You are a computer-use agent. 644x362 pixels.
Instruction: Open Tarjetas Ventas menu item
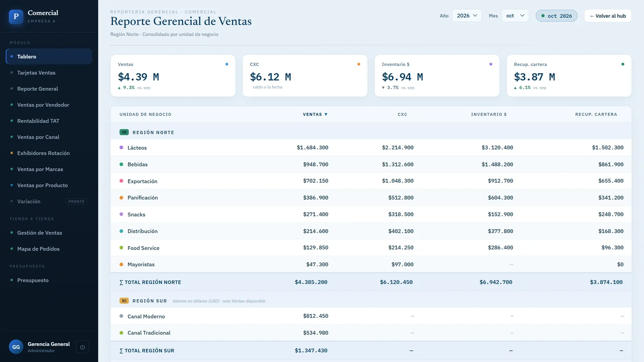(49, 73)
